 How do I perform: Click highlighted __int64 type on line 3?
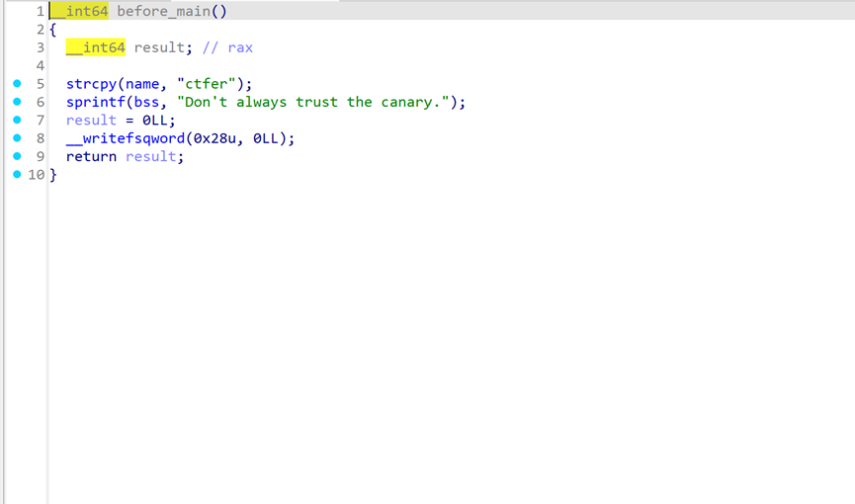click(x=96, y=47)
